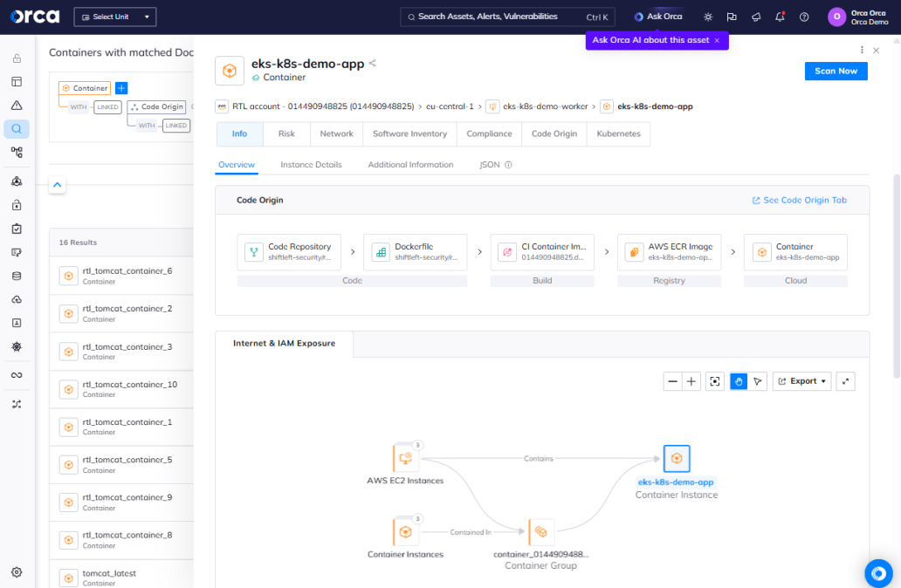This screenshot has height=588, width=901.
Task: Open the dashboard icon in the left sidebar
Action: tap(17, 80)
